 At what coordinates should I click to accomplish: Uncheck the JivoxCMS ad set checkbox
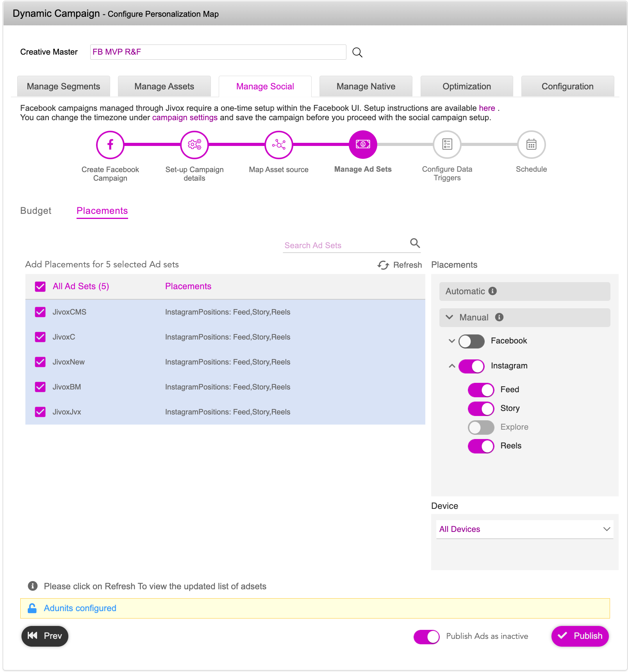pos(40,312)
